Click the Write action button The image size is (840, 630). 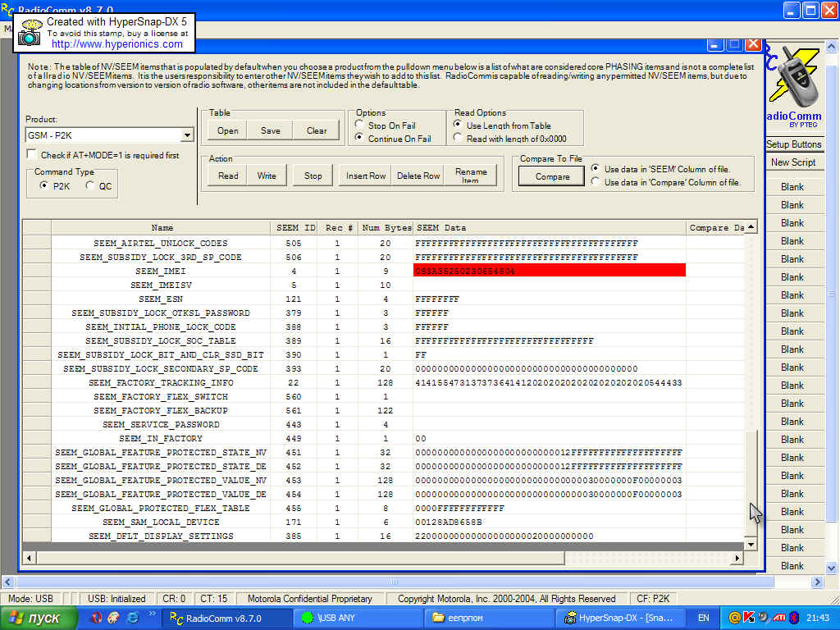click(267, 176)
